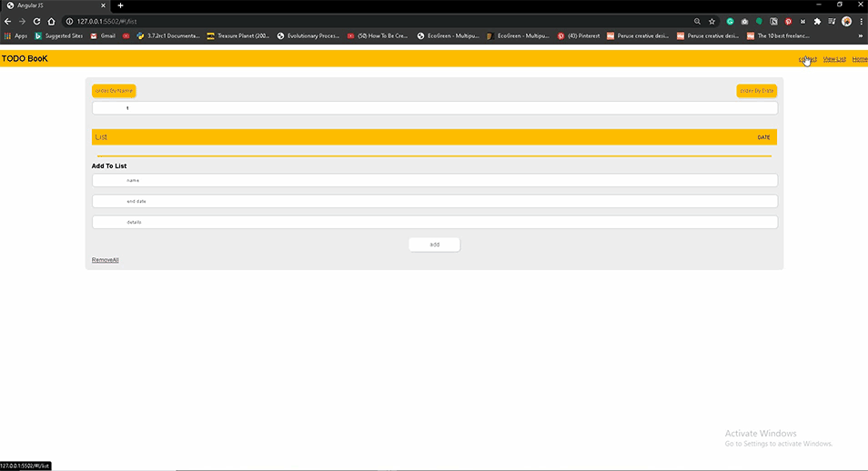Click the browser reload icon
Screen dimensions: 868x471
(36, 22)
